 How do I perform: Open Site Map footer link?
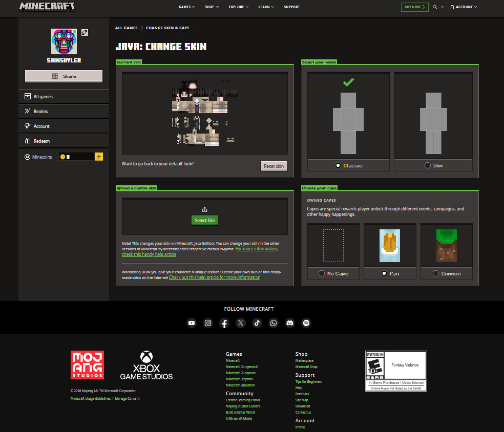[302, 400]
